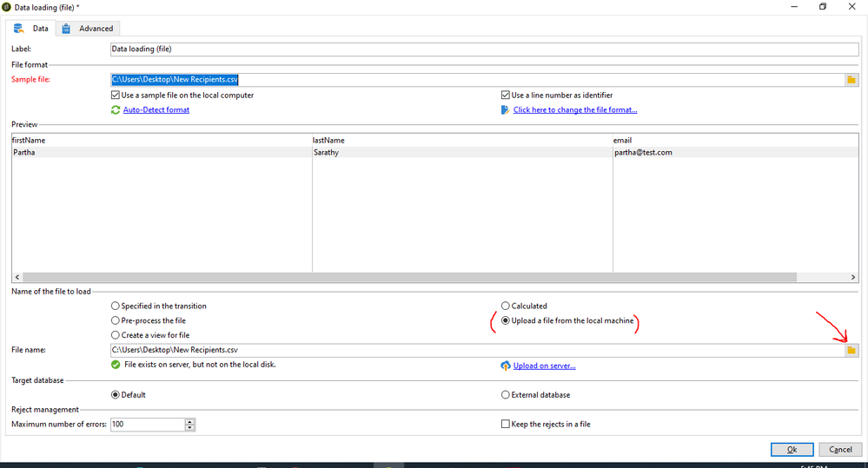Switch to the Advanced tab
The image size is (868, 468).
tap(88, 28)
